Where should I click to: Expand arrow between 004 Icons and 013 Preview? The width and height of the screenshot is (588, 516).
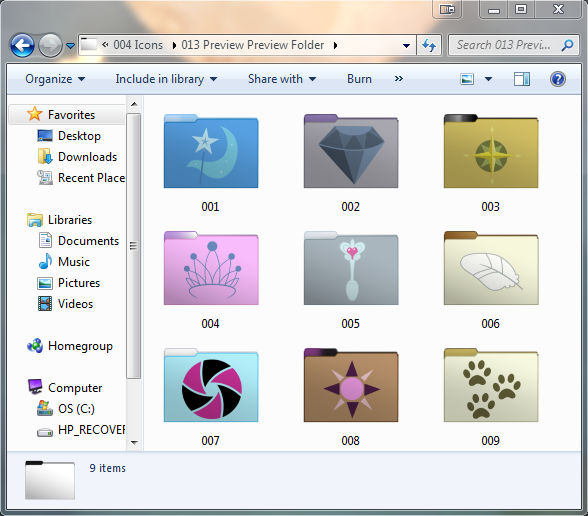tap(174, 45)
